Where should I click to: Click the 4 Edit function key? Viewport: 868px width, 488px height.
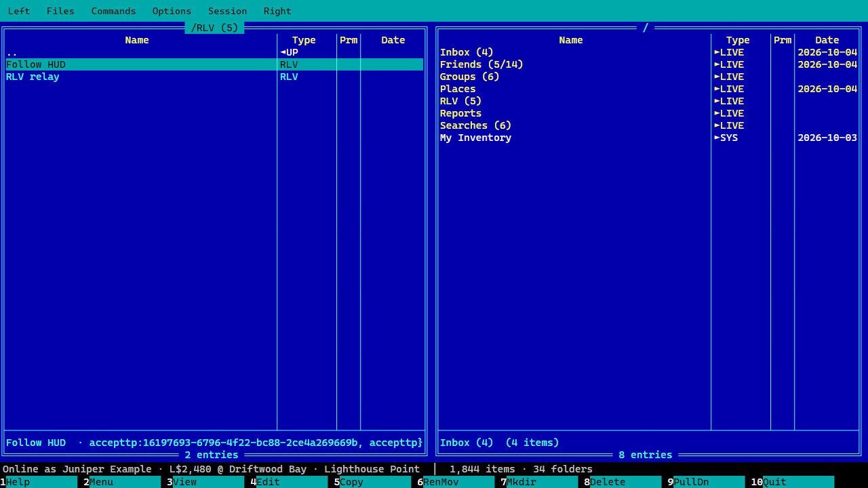point(289,482)
